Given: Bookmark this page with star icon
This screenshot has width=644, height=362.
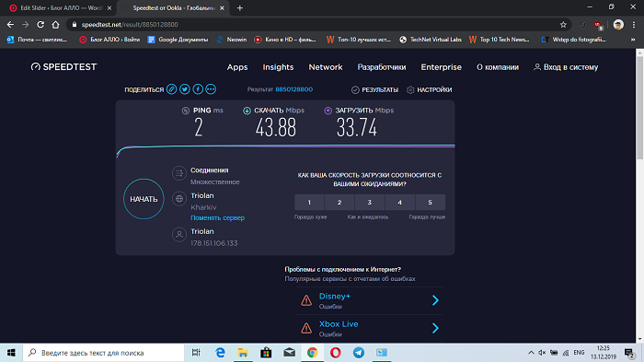Looking at the screenshot, I should pos(563,25).
